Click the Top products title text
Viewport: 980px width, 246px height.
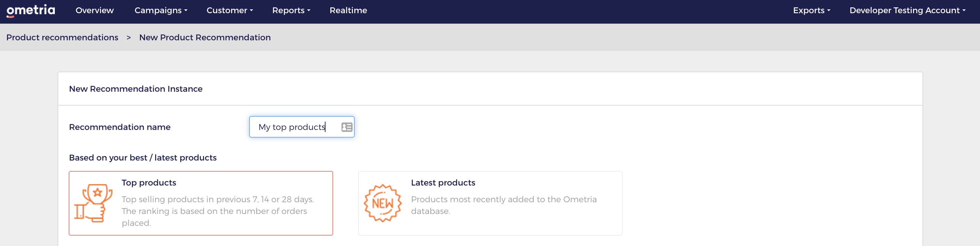(149, 182)
